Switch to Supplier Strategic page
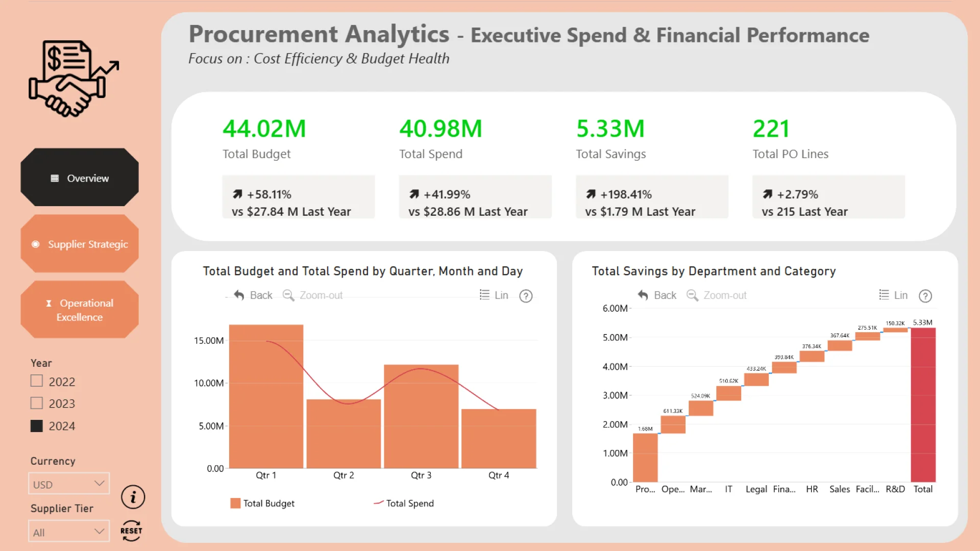The height and width of the screenshot is (551, 980). 80,244
